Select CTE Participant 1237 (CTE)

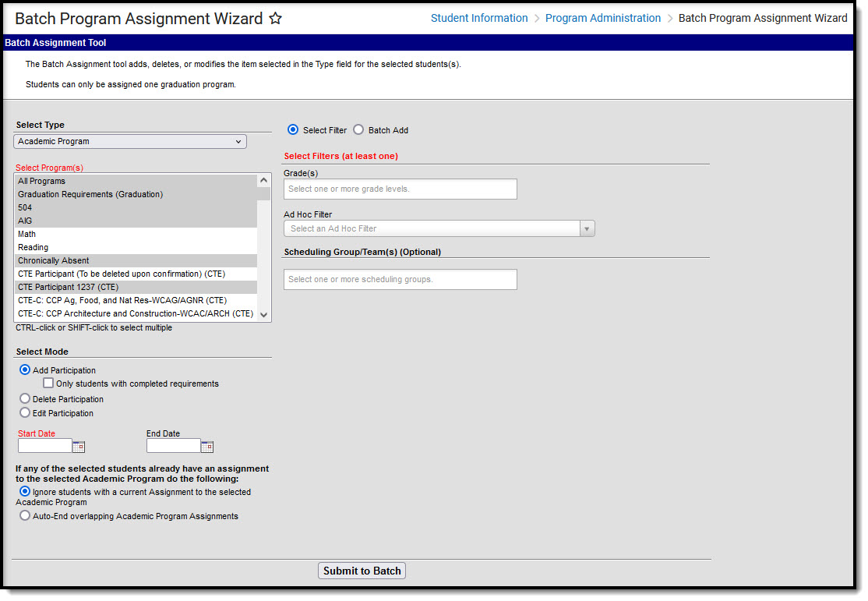[136, 288]
